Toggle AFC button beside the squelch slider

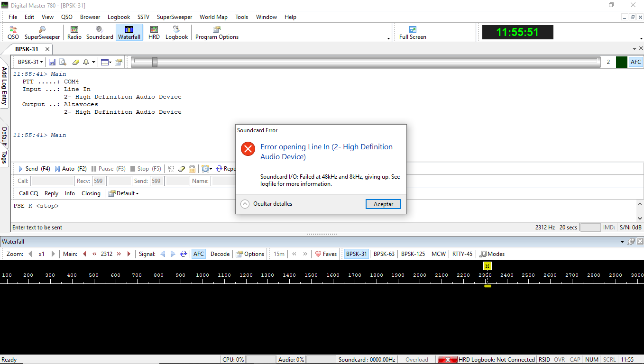(x=635, y=62)
